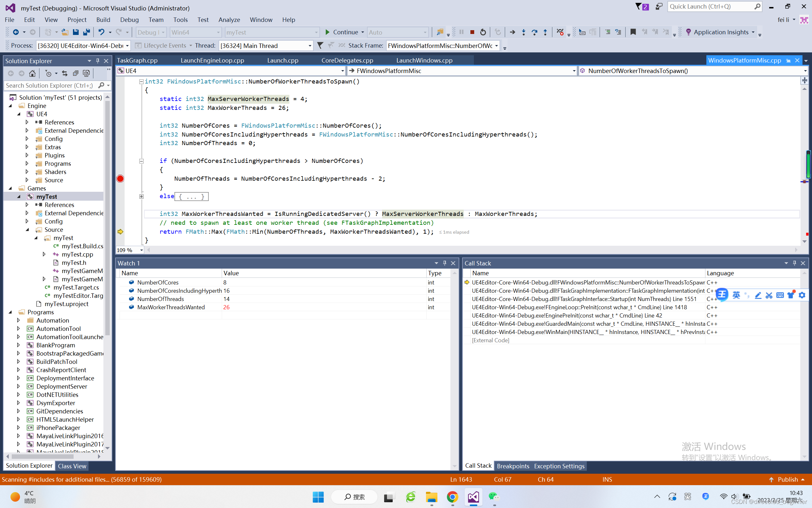Toggle a bookmark with the bookmark icon
Image resolution: width=812 pixels, height=508 pixels.
point(633,32)
